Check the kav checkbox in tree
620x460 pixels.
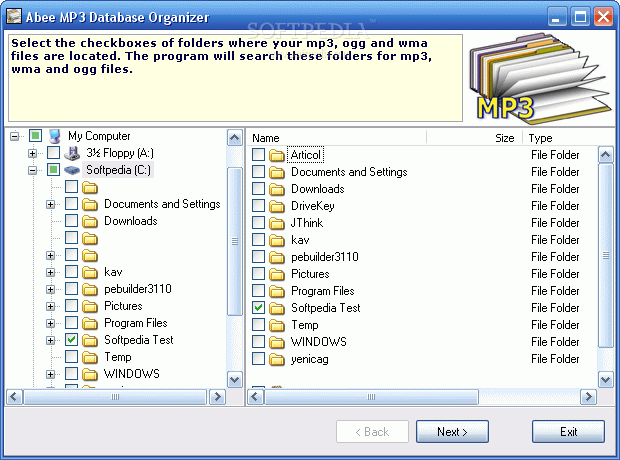click(72, 272)
